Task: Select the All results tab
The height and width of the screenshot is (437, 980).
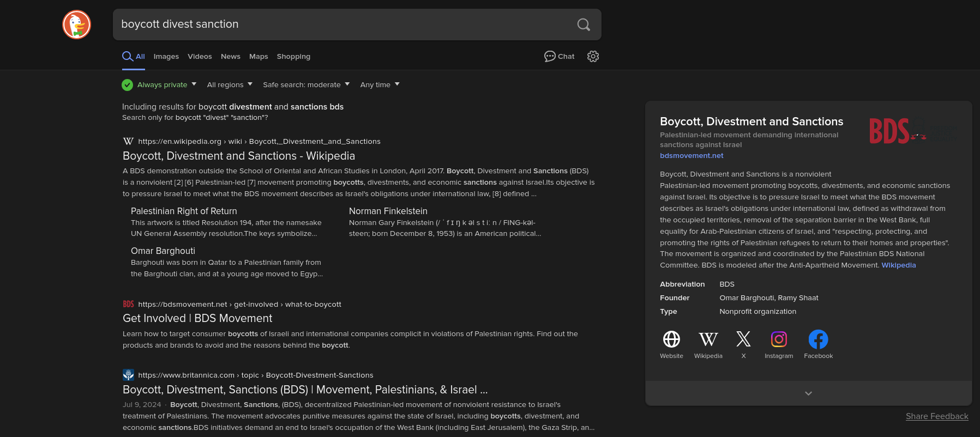Action: click(x=134, y=57)
